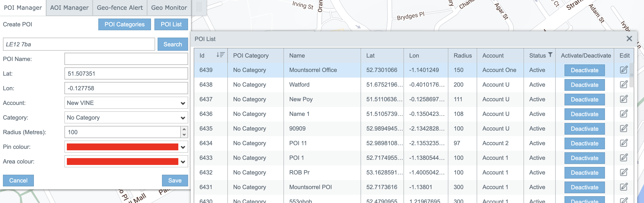Viewport: 644px width, 203px height.
Task: Expand the Account dropdown showing New VINE
Action: 126,103
